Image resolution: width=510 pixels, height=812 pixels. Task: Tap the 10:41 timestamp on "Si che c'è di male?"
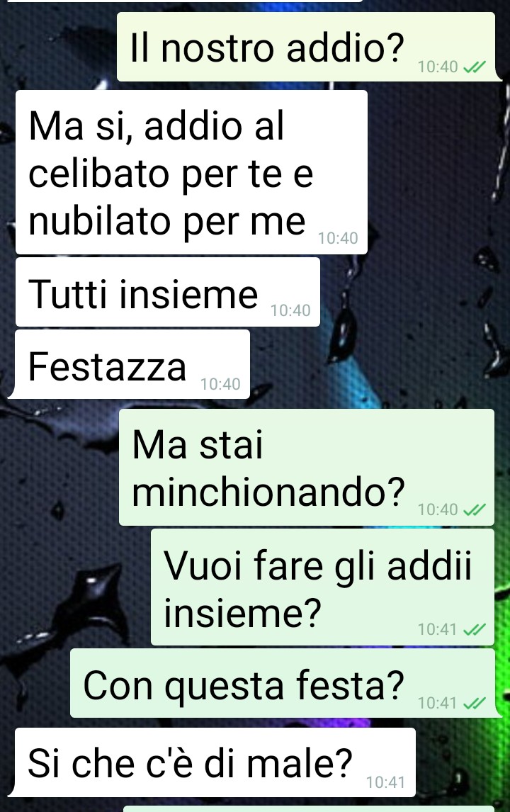tap(386, 782)
